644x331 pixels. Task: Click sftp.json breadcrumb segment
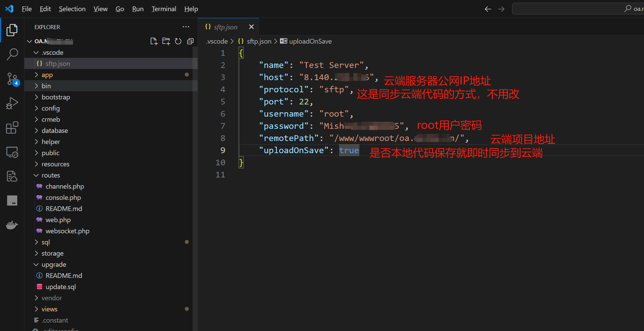tap(255, 41)
